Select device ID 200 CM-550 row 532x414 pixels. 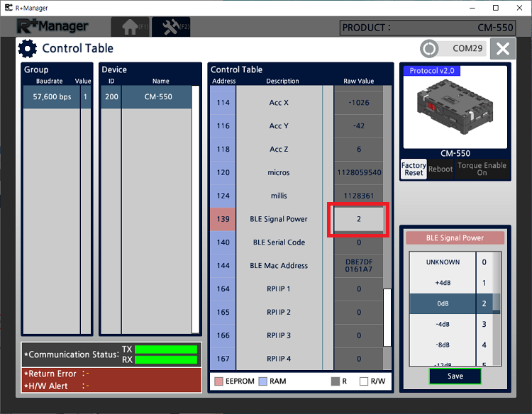(146, 97)
